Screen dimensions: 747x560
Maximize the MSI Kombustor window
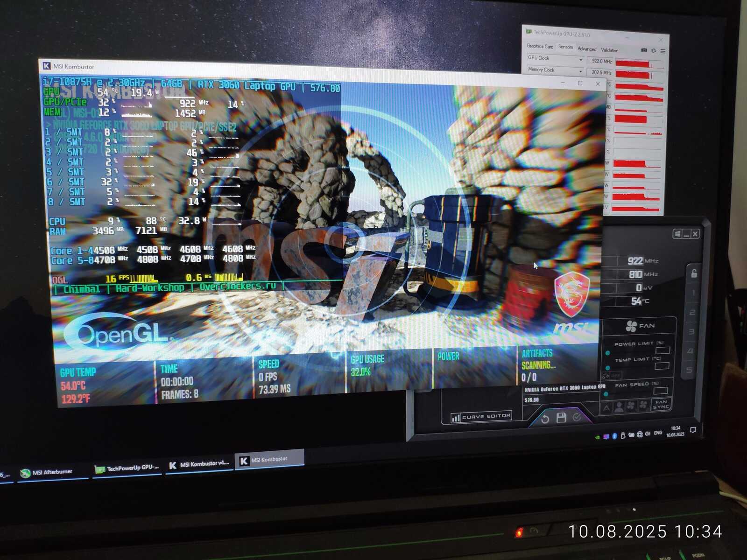point(580,83)
